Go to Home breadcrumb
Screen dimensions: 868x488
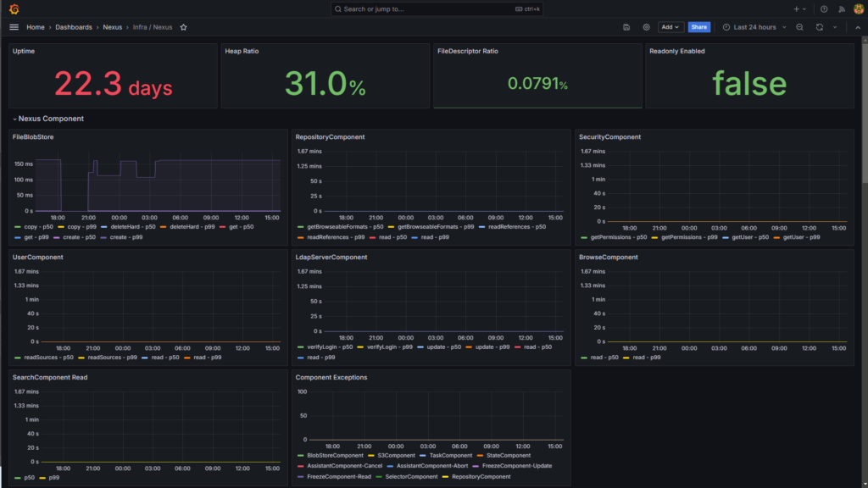coord(36,27)
